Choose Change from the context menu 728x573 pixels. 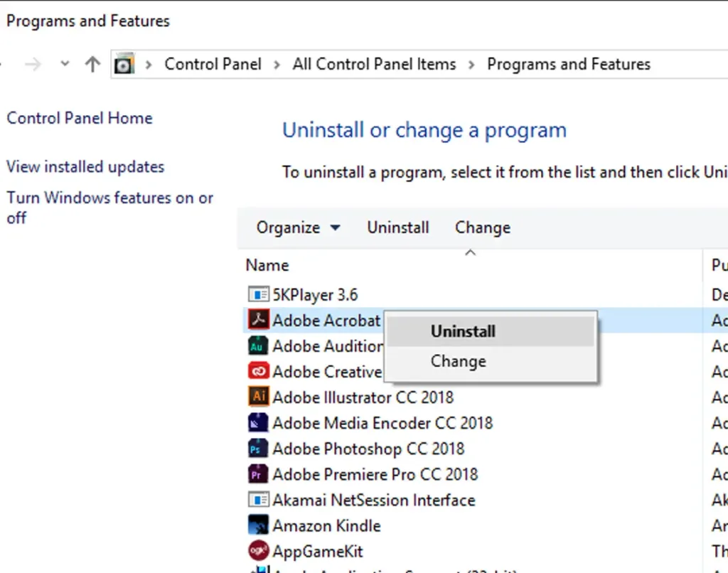[458, 361]
